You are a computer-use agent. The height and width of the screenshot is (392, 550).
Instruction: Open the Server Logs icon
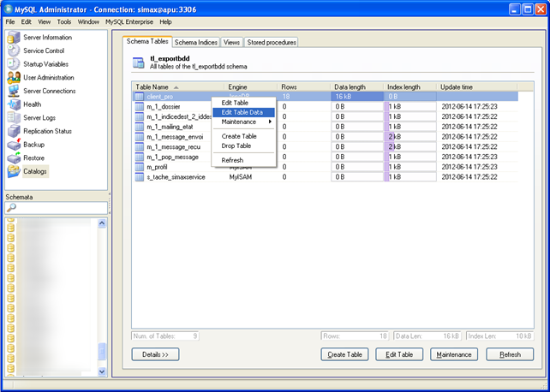(14, 118)
